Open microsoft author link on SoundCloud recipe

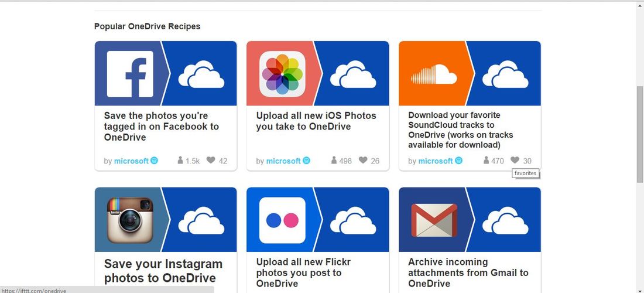click(x=436, y=161)
